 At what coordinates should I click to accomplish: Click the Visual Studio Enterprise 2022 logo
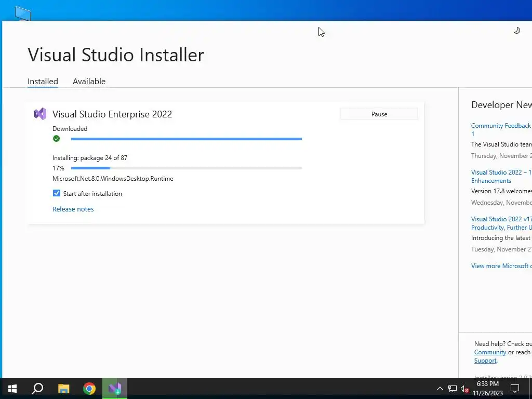pos(40,114)
